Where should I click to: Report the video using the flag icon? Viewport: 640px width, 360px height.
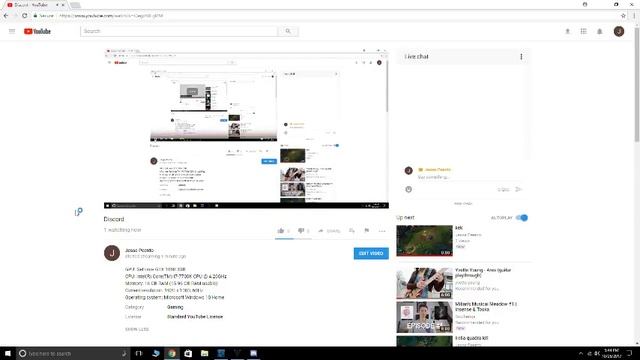pyautogui.click(x=367, y=231)
